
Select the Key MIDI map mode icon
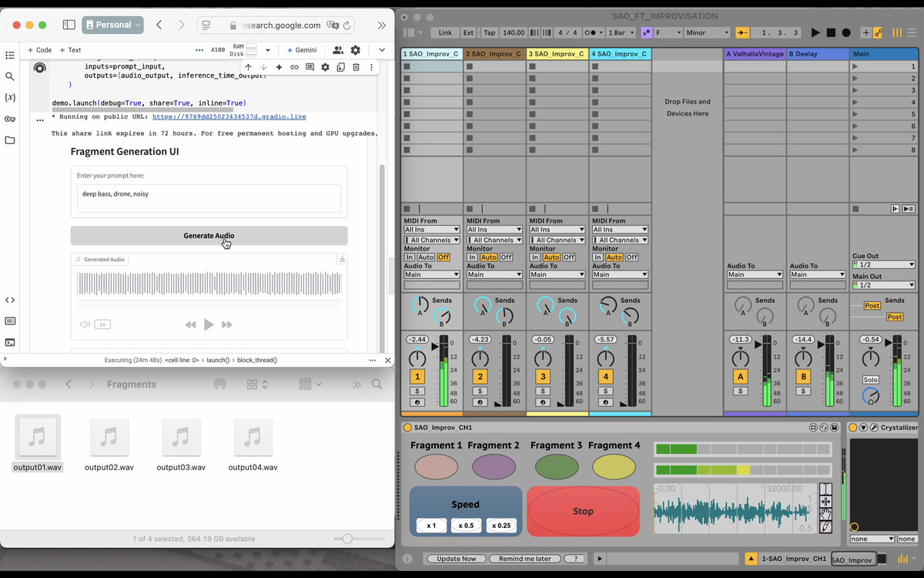(x=879, y=33)
